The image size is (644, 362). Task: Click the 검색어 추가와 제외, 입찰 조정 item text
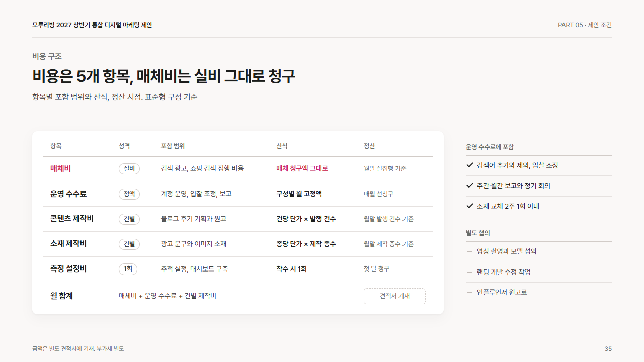(x=518, y=165)
